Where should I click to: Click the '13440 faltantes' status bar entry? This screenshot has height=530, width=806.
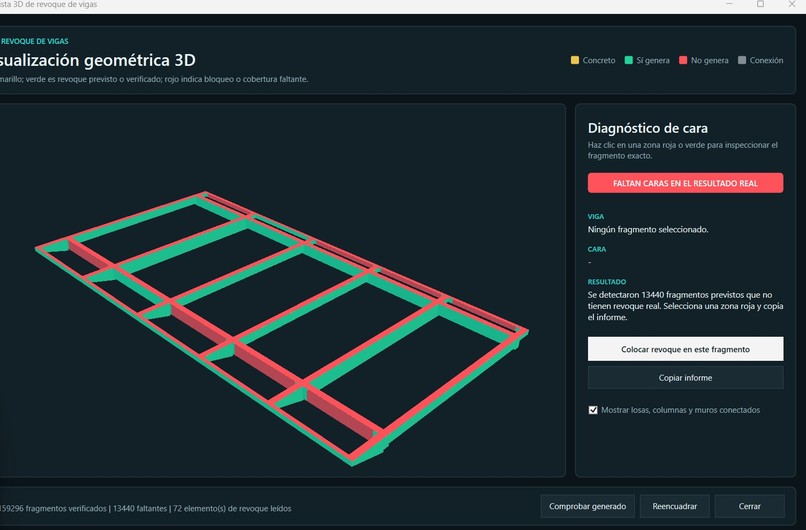(x=140, y=508)
